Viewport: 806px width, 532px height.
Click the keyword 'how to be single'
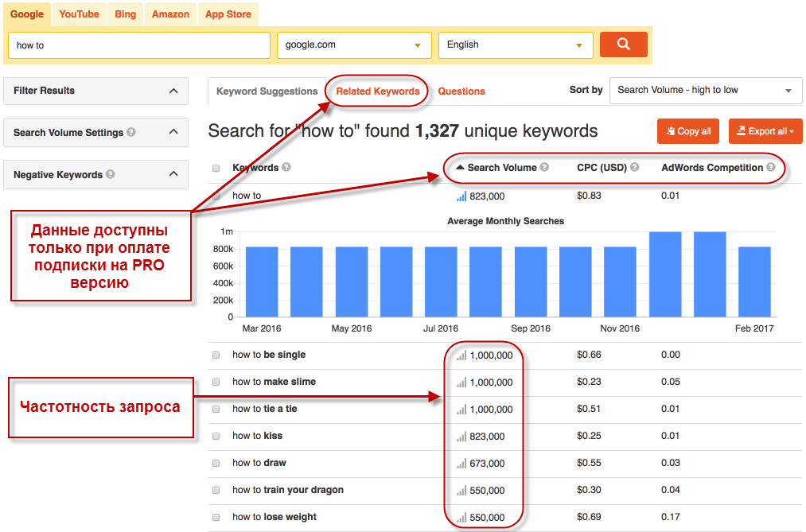tap(269, 355)
